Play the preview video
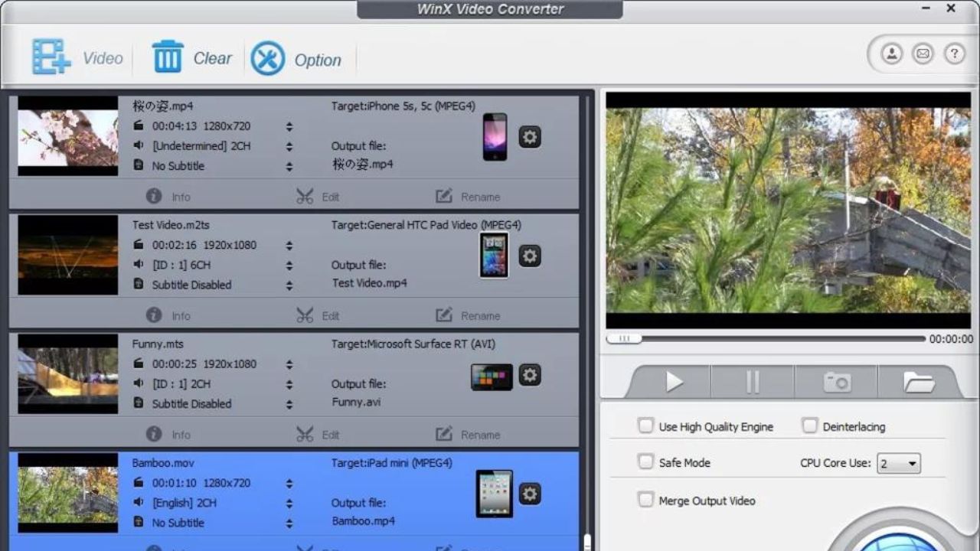The image size is (980, 551). point(674,382)
